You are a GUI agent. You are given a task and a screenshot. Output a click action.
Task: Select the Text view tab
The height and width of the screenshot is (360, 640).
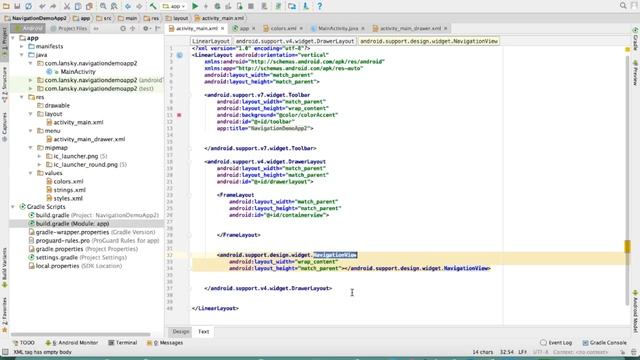pos(203,332)
